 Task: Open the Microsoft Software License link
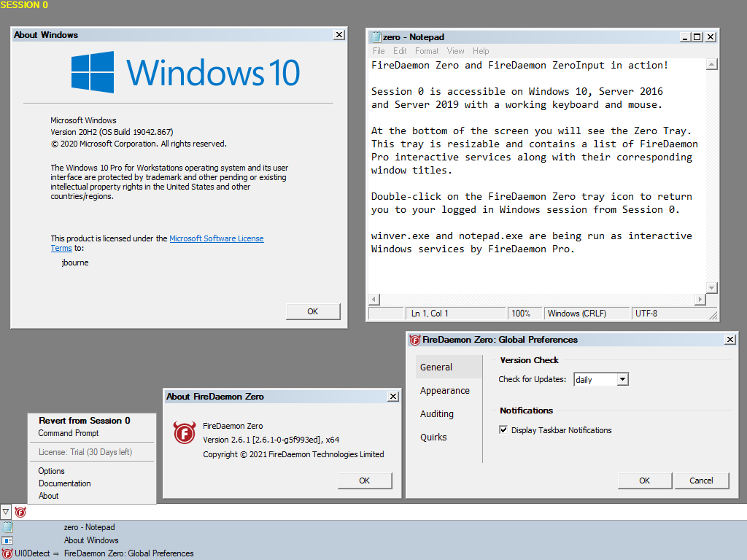(x=216, y=238)
